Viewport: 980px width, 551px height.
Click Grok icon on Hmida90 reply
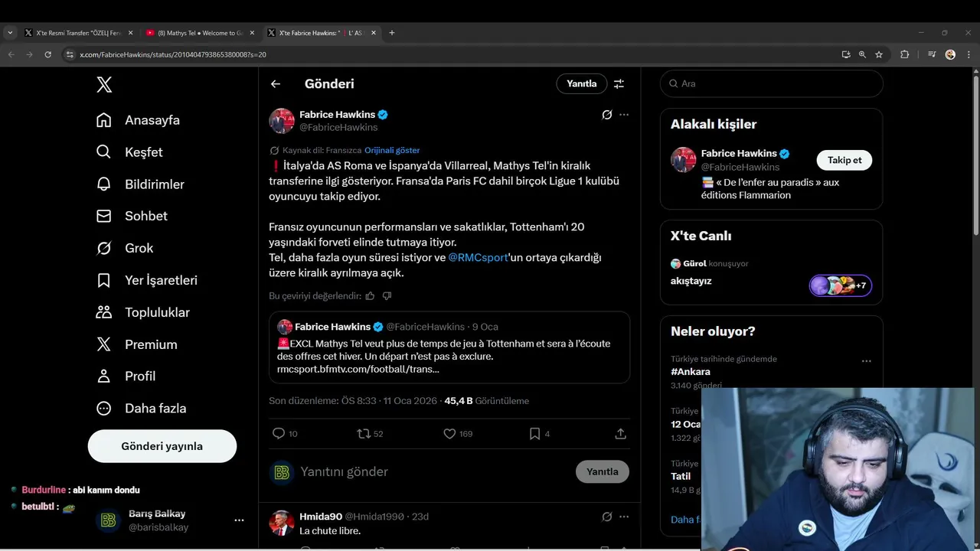click(x=607, y=517)
